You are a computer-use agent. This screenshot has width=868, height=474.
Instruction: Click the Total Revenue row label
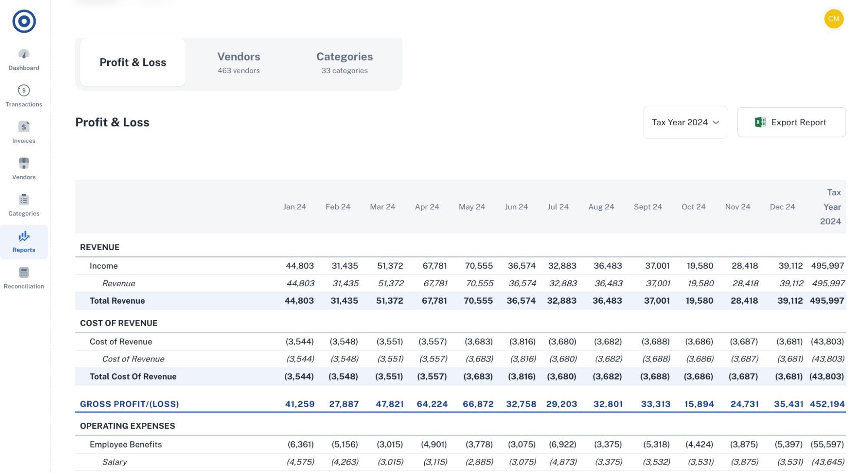pos(117,300)
